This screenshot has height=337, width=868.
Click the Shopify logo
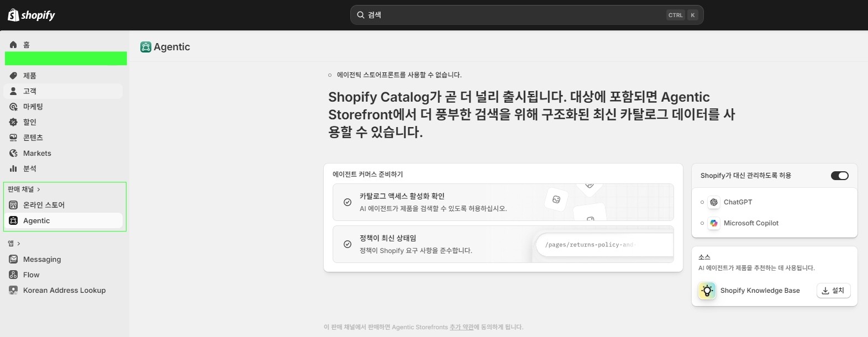tap(31, 15)
